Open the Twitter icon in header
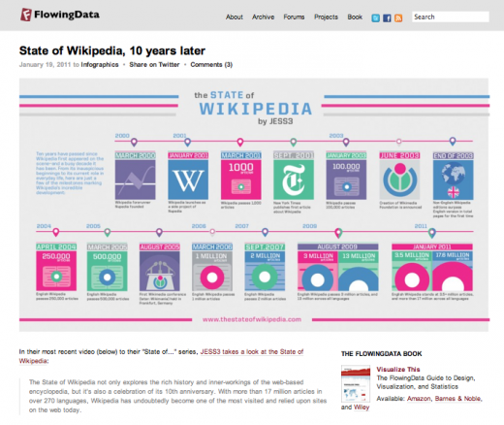The height and width of the screenshot is (425, 504). 375,17
